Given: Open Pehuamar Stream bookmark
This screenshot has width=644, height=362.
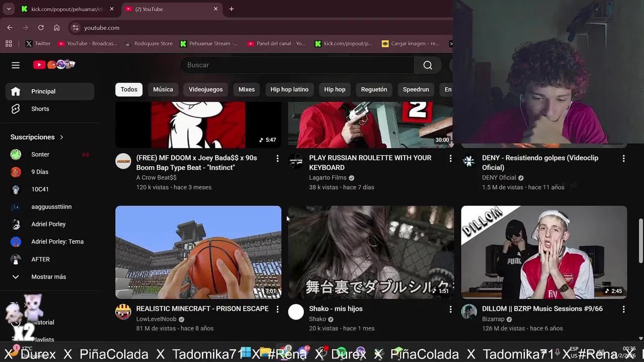Looking at the screenshot, I should click(x=209, y=44).
